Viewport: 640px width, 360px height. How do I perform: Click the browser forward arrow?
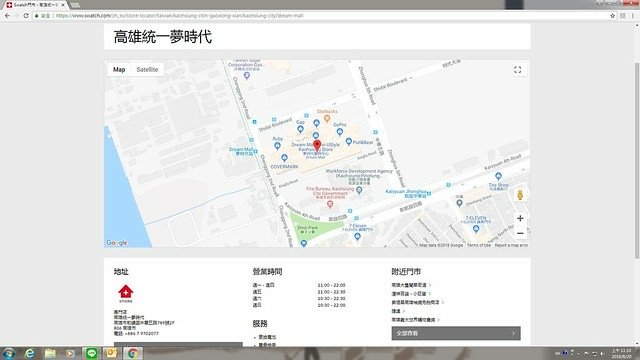click(x=17, y=16)
